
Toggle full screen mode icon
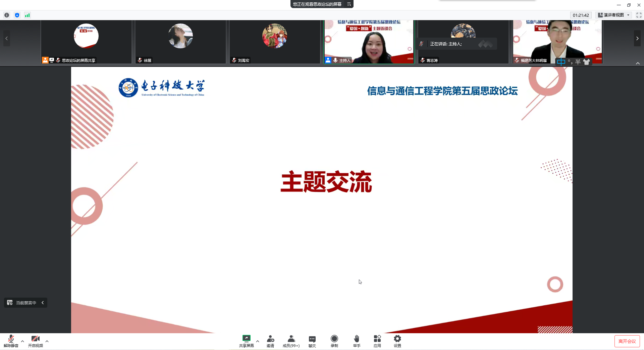click(x=639, y=15)
